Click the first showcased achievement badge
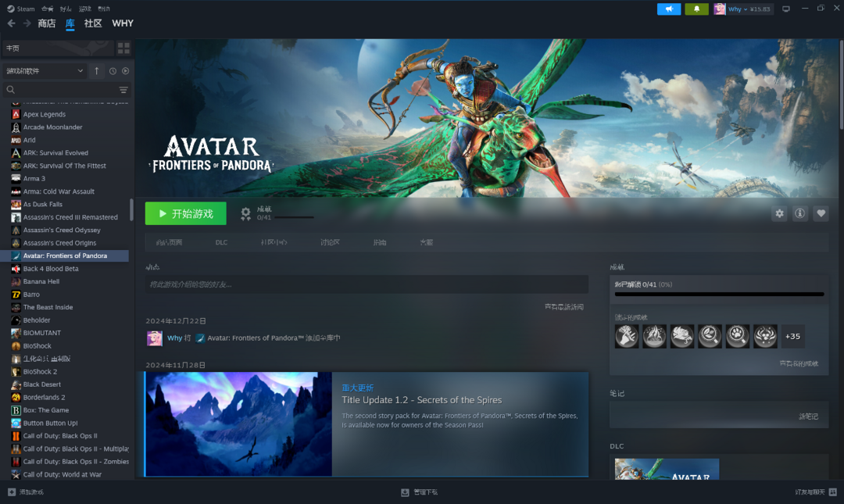Image resolution: width=844 pixels, height=504 pixels. [627, 337]
